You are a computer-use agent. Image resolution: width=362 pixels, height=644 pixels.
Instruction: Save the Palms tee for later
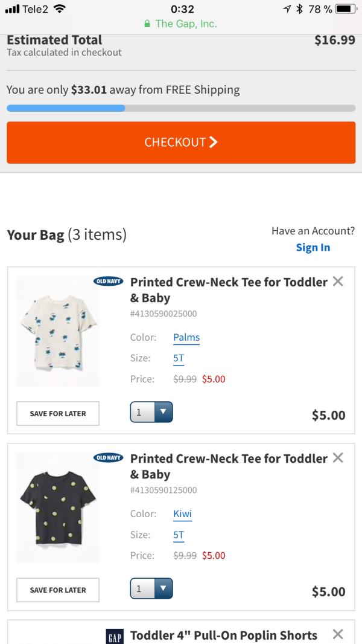tap(58, 414)
